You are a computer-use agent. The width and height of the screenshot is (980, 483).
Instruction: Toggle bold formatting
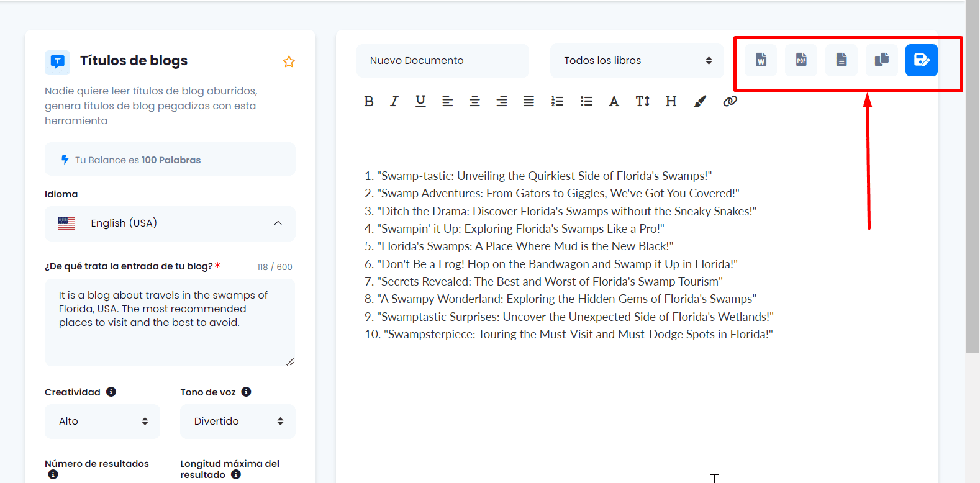(369, 101)
